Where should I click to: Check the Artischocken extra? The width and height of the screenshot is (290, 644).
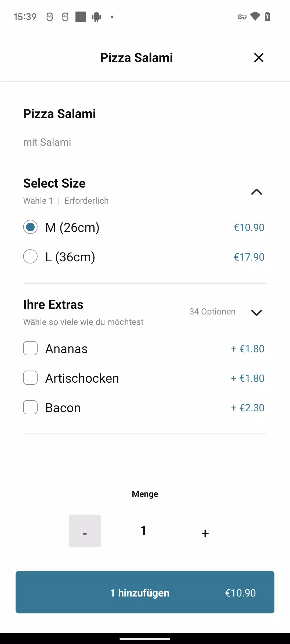[30, 378]
